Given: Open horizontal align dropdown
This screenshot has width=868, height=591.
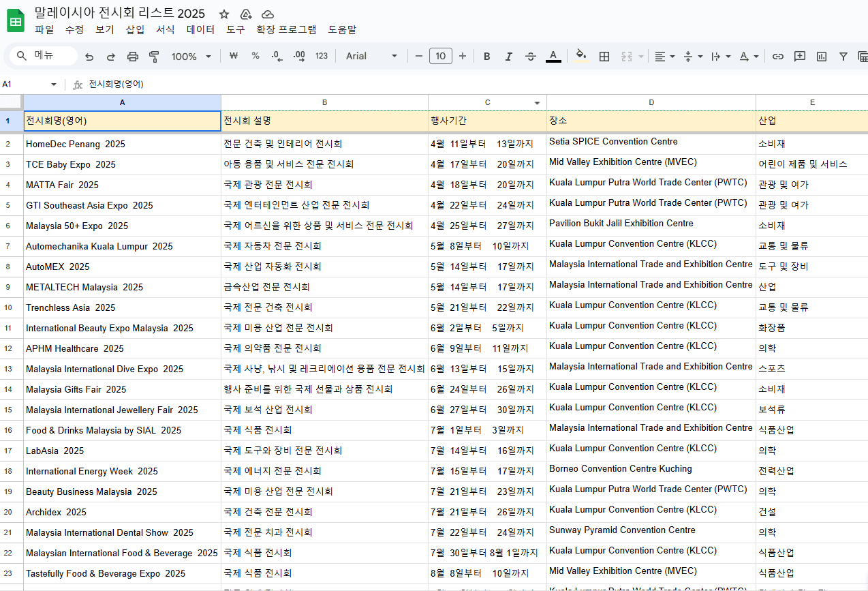Looking at the screenshot, I should 664,57.
